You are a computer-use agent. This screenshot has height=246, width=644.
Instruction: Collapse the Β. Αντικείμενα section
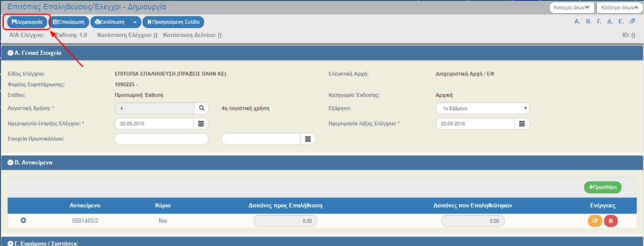tap(10, 162)
